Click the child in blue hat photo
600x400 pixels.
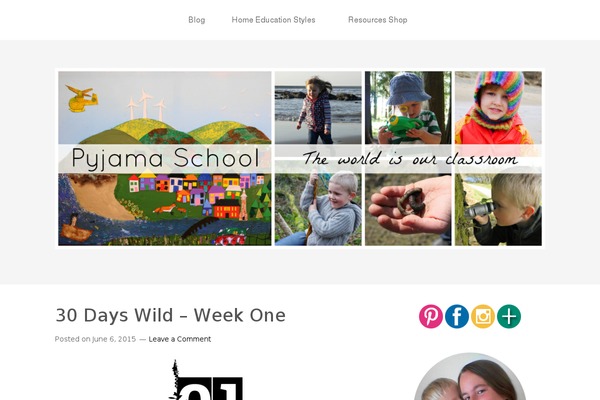(x=408, y=108)
